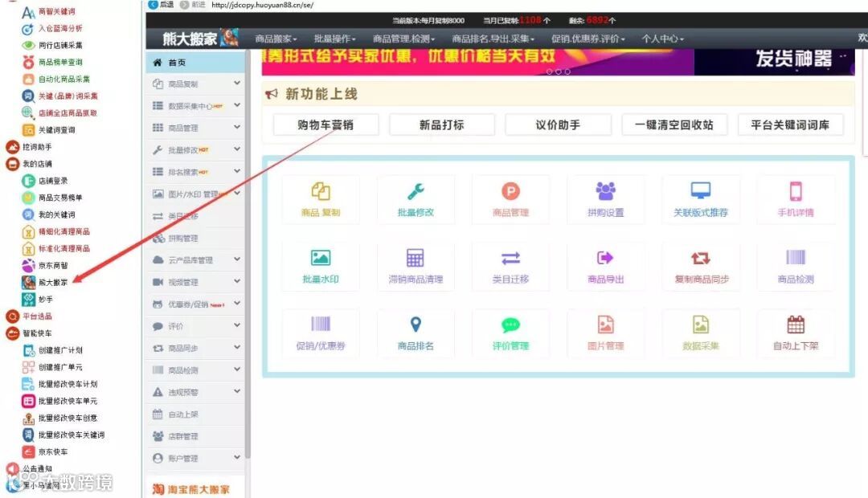868x498 pixels.
Task: Open the 图片管理 file icon tile
Action: click(606, 333)
